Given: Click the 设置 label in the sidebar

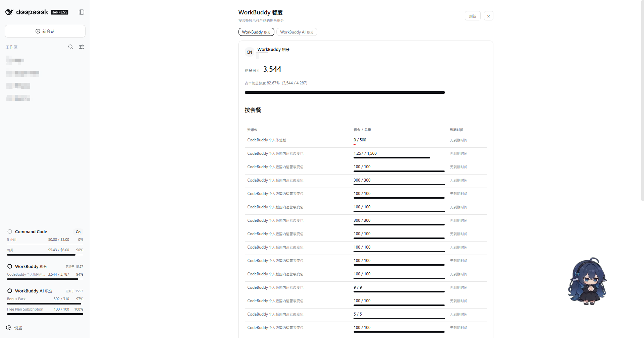Looking at the screenshot, I should pos(18,328).
